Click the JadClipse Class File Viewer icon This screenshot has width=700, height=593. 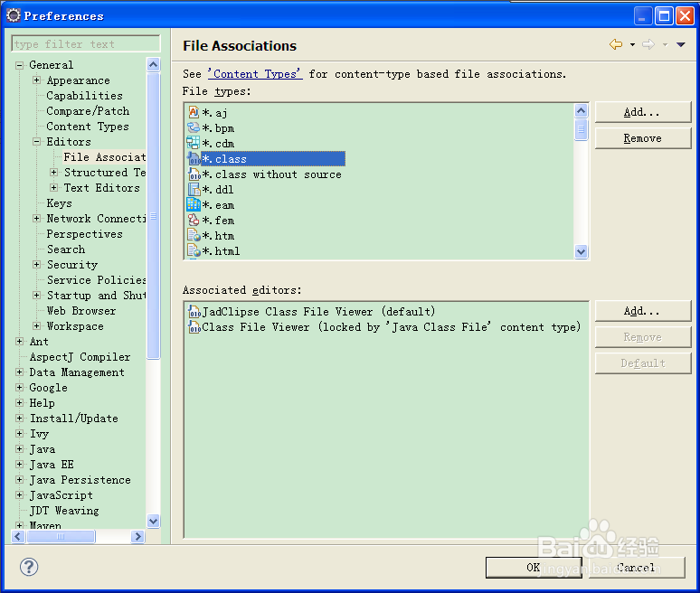point(194,311)
